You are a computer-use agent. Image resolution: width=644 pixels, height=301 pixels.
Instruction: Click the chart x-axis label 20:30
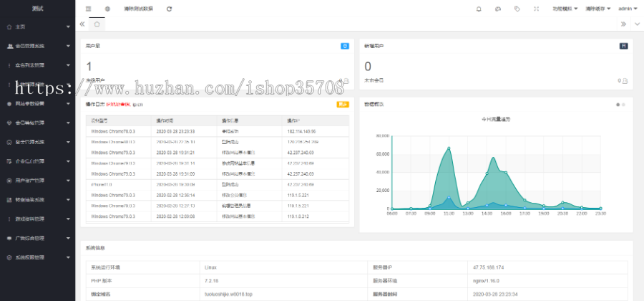tap(562, 214)
